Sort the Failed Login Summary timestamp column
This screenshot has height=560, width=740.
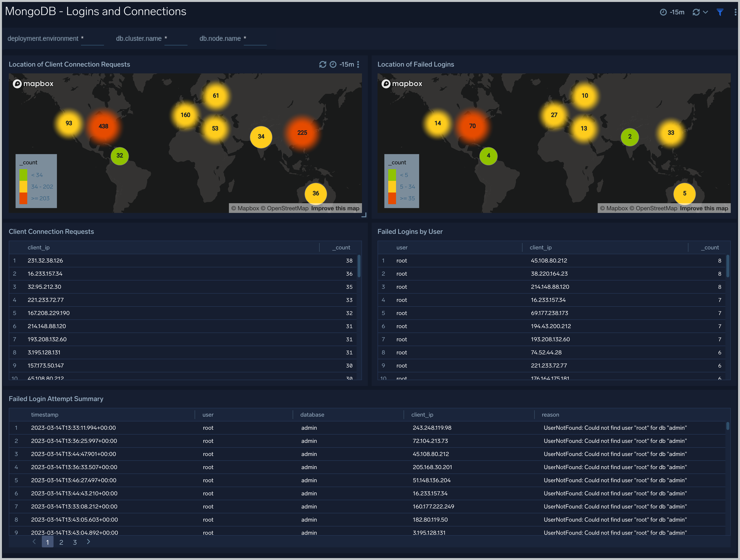(x=45, y=415)
